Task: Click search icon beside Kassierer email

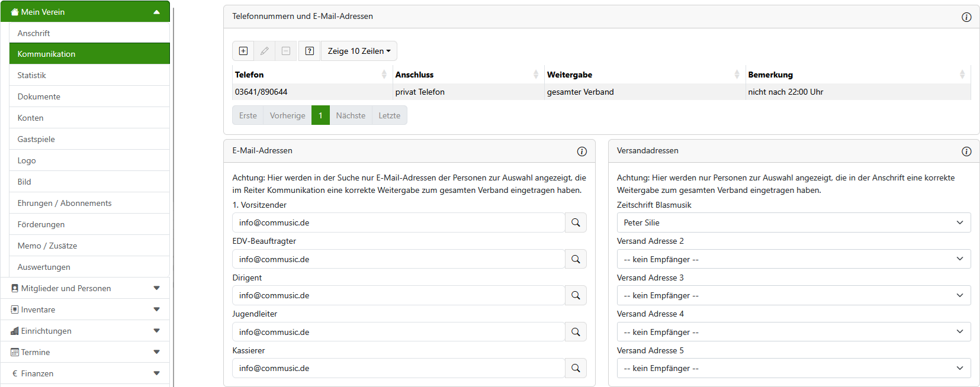Action: [576, 368]
